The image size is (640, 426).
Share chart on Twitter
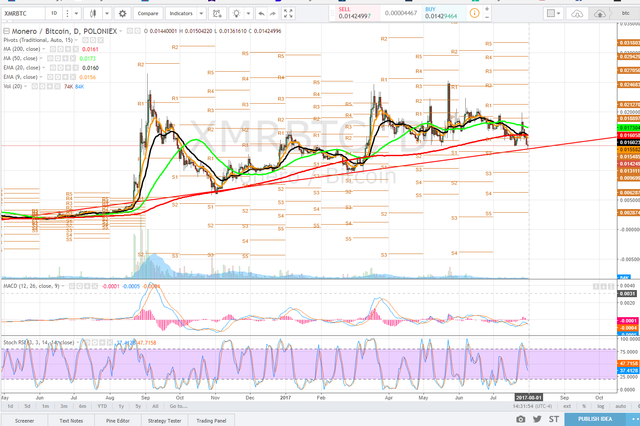(x=537, y=419)
